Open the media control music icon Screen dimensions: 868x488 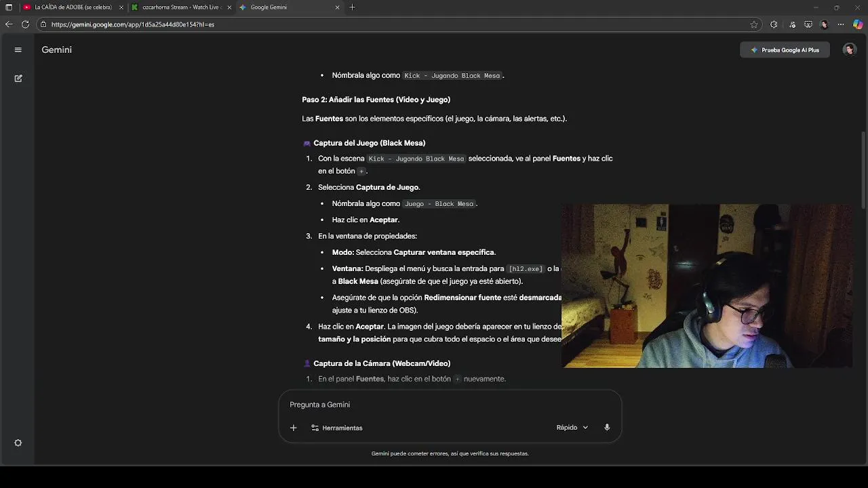pyautogui.click(x=792, y=24)
